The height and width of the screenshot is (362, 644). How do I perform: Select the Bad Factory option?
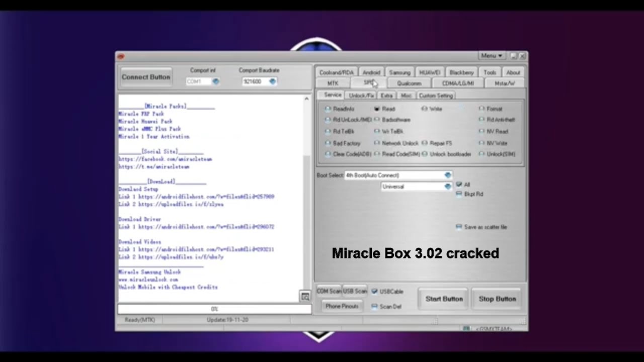click(x=343, y=143)
